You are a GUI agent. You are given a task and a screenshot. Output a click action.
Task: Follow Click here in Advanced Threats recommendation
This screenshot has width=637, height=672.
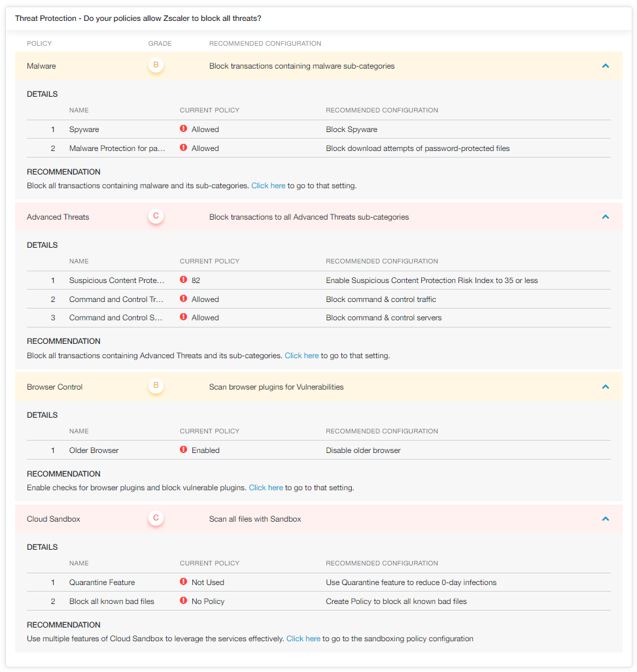pos(301,355)
